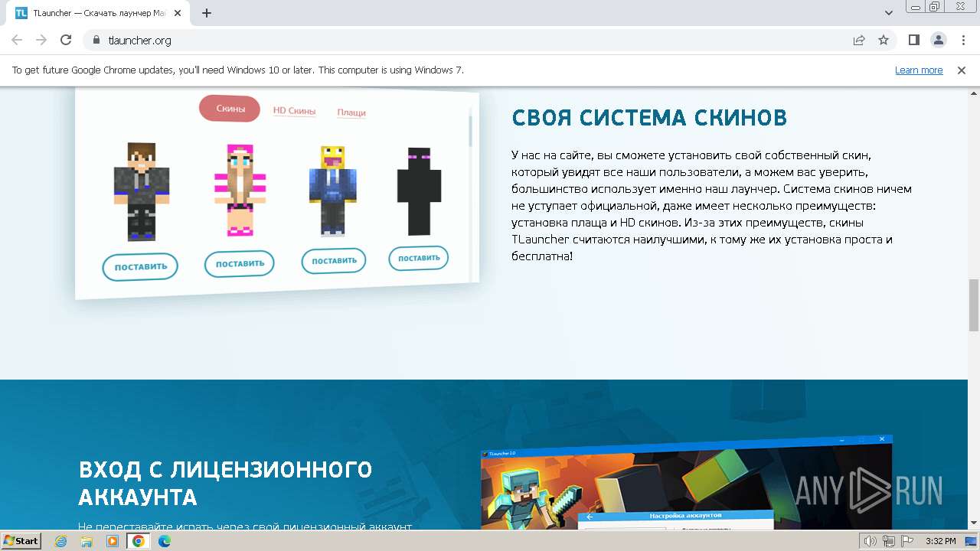Click ПОСТАВИТЬ under pink girl skin
The image size is (980, 551).
click(x=240, y=264)
